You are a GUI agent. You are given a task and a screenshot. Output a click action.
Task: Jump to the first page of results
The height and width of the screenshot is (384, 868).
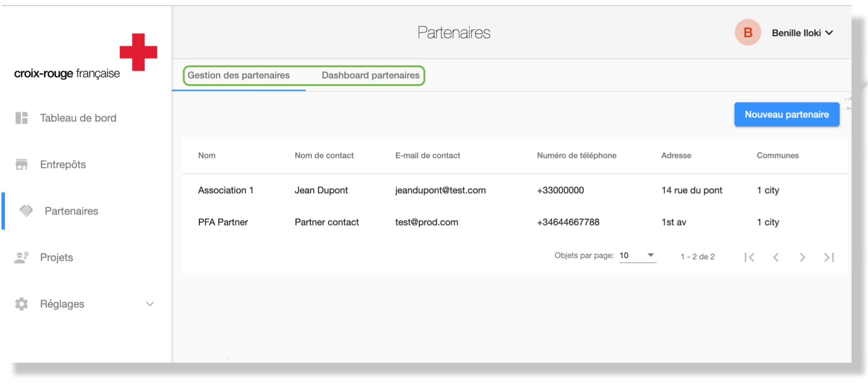749,257
